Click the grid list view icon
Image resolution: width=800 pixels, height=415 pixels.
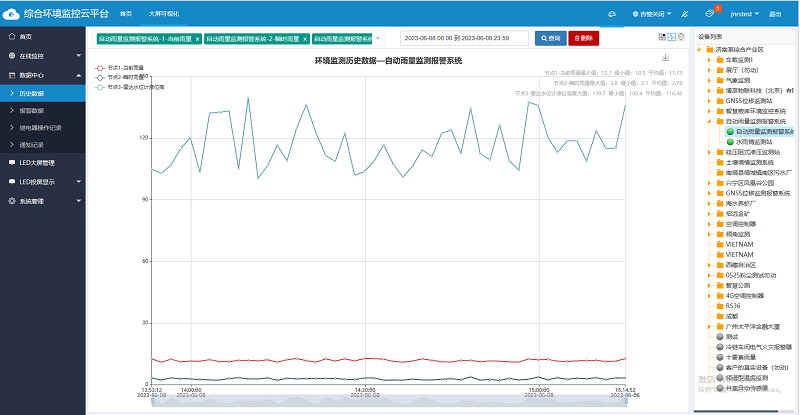[661, 37]
